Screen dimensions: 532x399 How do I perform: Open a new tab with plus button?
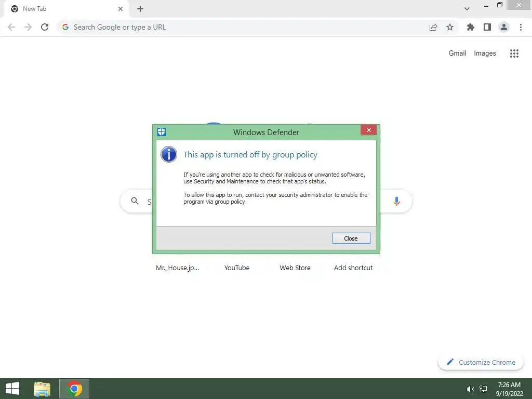[140, 9]
